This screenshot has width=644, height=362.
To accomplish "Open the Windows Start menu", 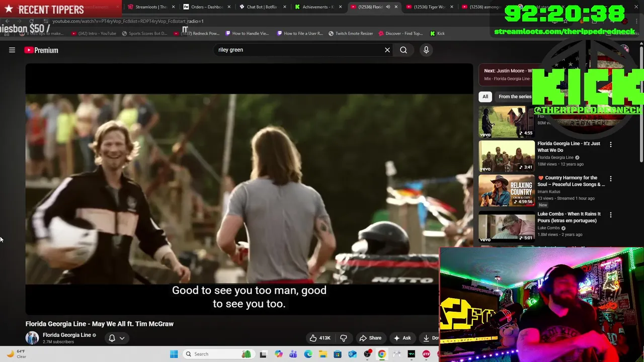I will 174,354.
